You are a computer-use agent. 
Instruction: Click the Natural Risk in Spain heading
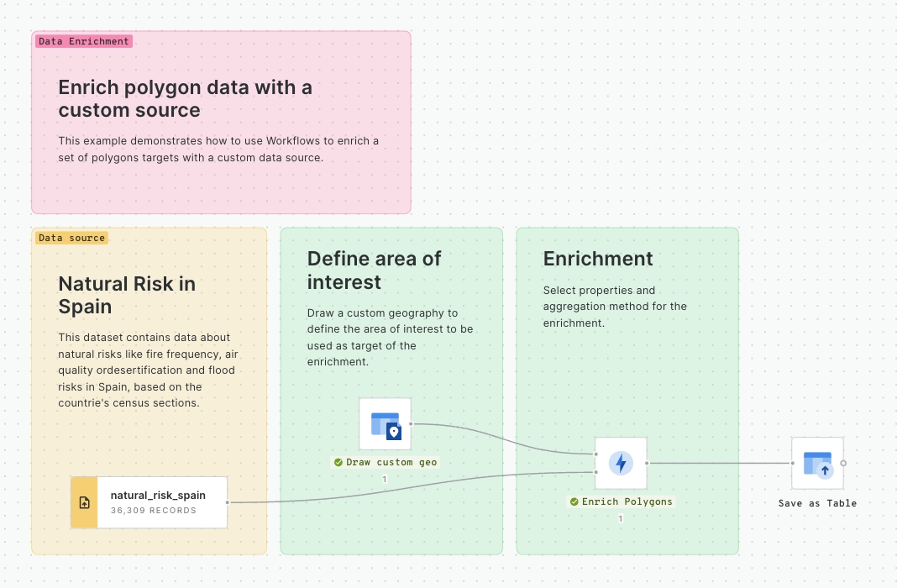[126, 295]
